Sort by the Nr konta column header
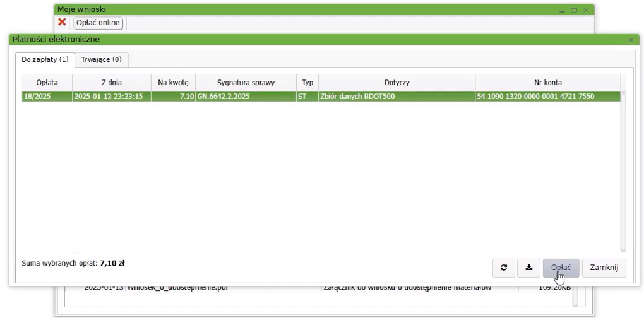This screenshot has height=318, width=644. coord(547,83)
